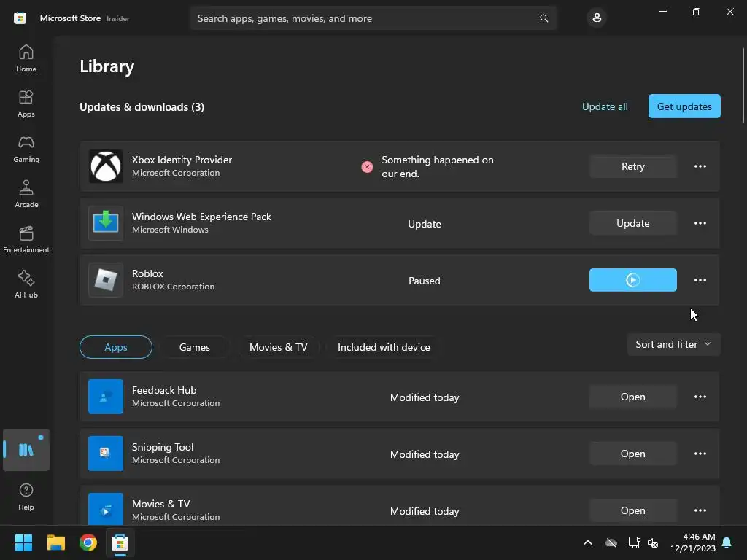Click the Snipping Tool app icon
The image size is (747, 560).
click(x=106, y=454)
